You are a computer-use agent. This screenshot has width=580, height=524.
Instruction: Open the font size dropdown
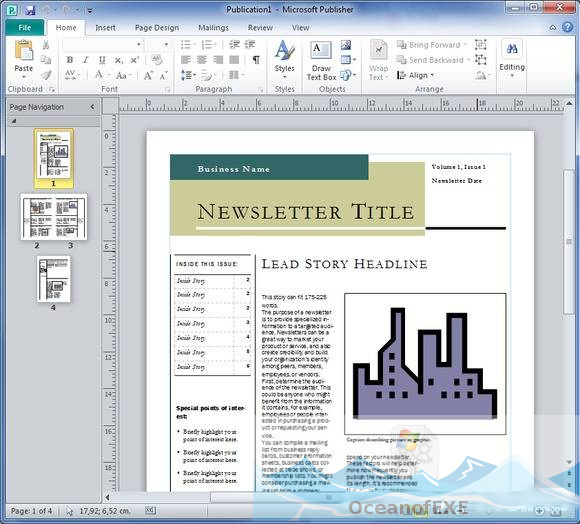[166, 45]
